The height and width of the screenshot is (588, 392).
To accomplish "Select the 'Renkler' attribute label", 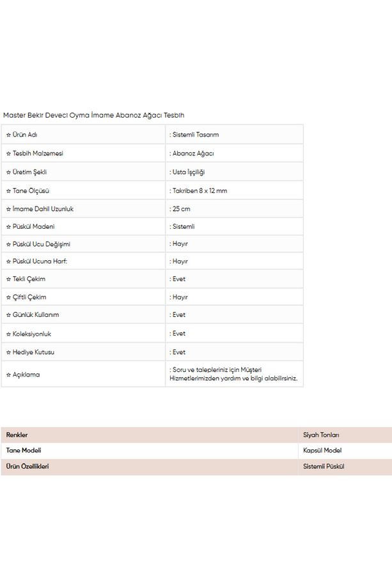I will coord(17,435).
